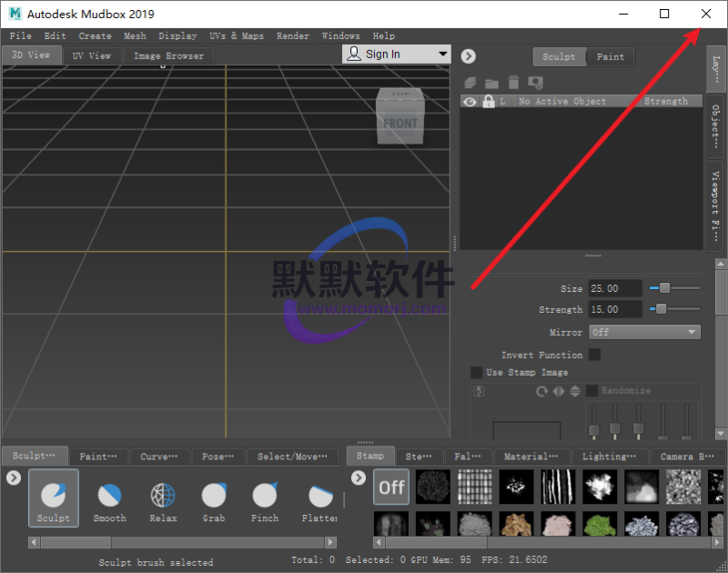The height and width of the screenshot is (573, 728).
Task: Click the Strength value input field
Action: [x=614, y=309]
